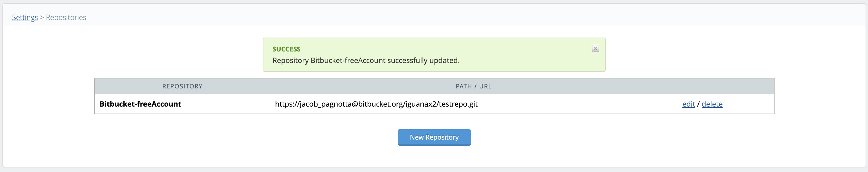Click 'Bitbucket-freeAccount' inside the success message
Screen dimensions: 868x172
coord(348,61)
